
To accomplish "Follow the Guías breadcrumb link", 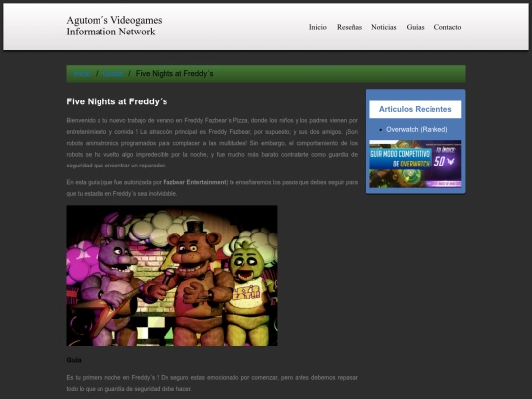I will [x=112, y=73].
